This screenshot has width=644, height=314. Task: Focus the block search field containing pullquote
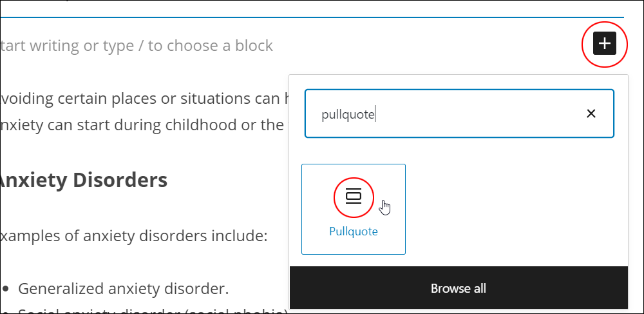(459, 113)
